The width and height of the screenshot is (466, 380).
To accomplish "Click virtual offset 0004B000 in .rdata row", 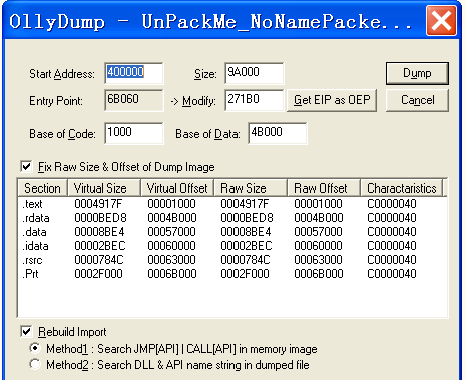I will [x=172, y=218].
